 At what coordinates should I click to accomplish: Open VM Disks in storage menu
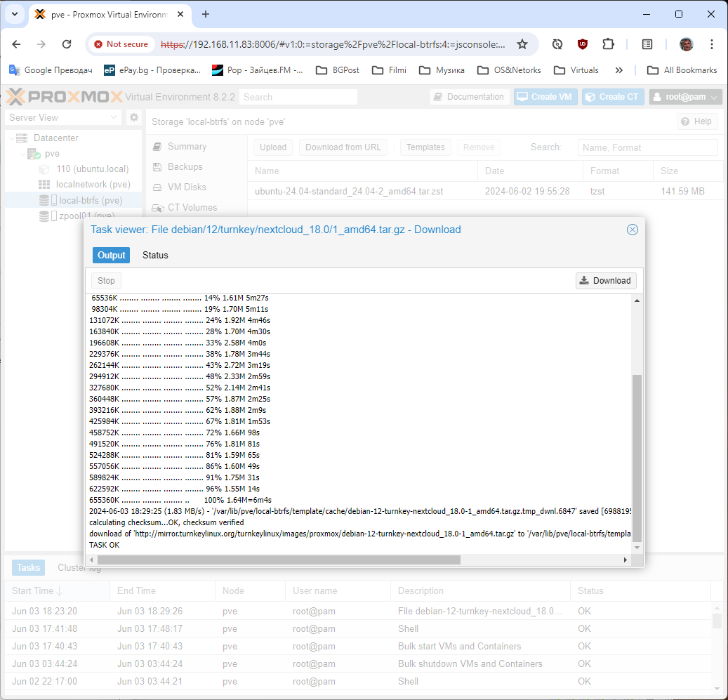(x=187, y=187)
